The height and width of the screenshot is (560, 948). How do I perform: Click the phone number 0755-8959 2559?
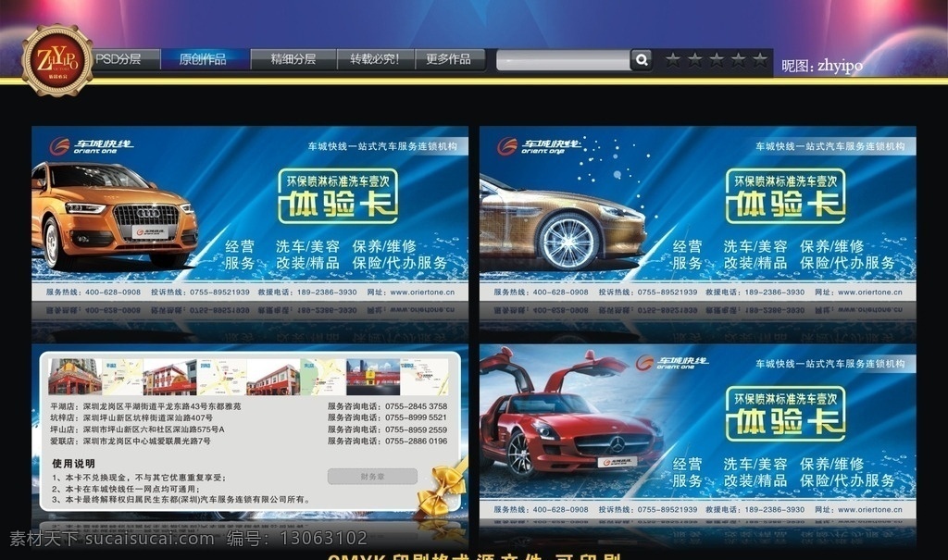point(416,429)
